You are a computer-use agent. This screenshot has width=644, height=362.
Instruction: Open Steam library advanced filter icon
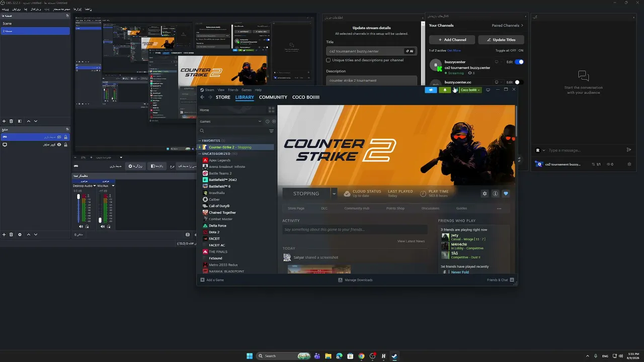(x=271, y=131)
